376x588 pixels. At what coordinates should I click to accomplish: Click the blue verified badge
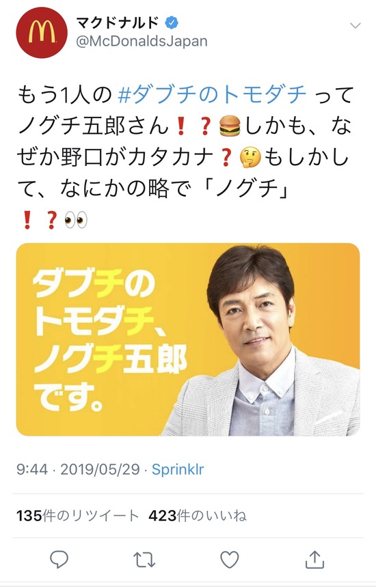[172, 23]
